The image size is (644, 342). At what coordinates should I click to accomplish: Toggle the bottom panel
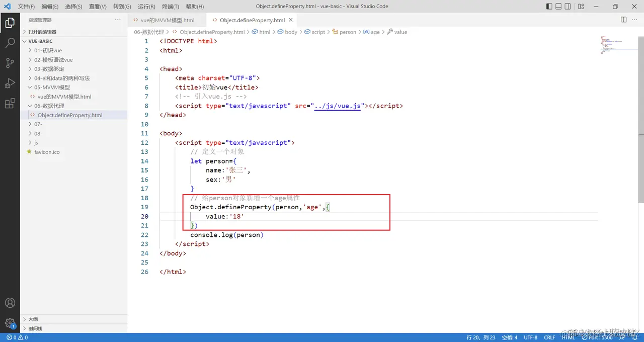pyautogui.click(x=558, y=7)
